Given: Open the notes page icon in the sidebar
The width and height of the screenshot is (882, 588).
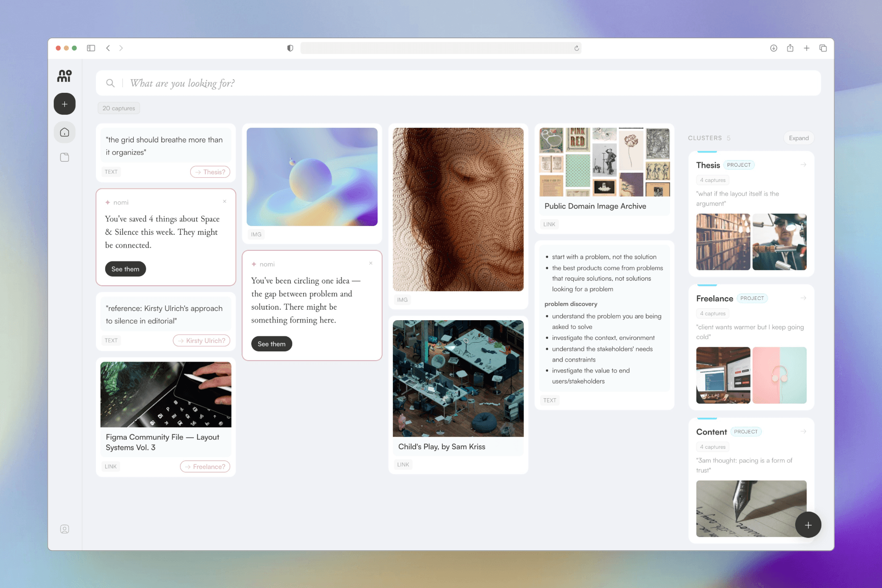Looking at the screenshot, I should pyautogui.click(x=65, y=158).
